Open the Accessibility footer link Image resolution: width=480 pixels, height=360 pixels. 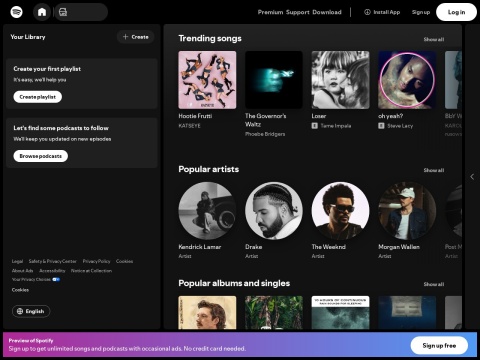tap(52, 271)
